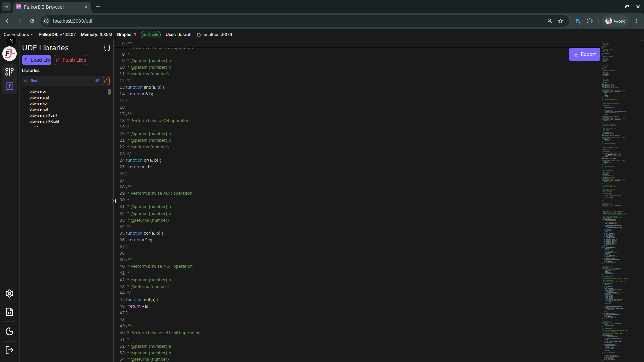Open the Connections dropdown
644x362 pixels.
click(18, 35)
